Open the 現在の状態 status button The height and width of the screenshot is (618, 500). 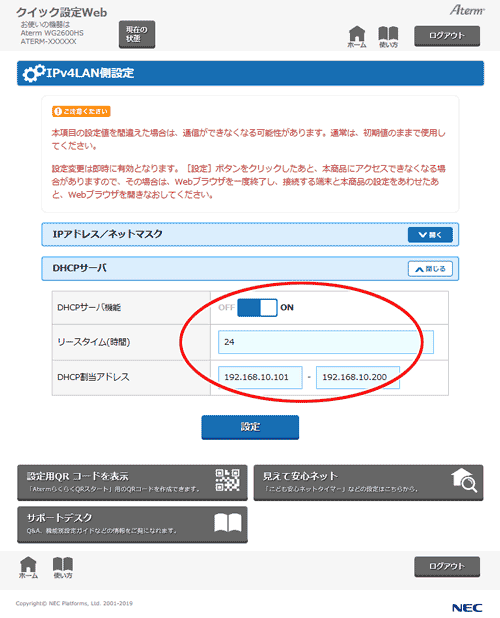coord(137,34)
